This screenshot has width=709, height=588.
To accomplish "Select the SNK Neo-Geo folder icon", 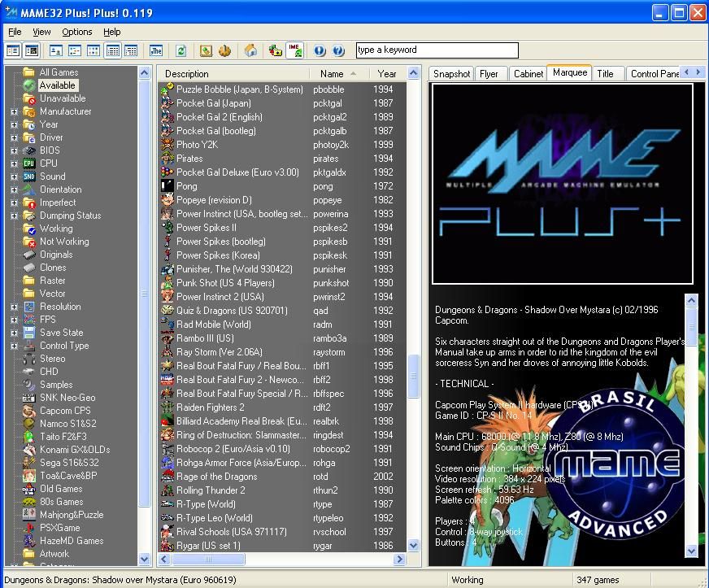I will click(29, 398).
